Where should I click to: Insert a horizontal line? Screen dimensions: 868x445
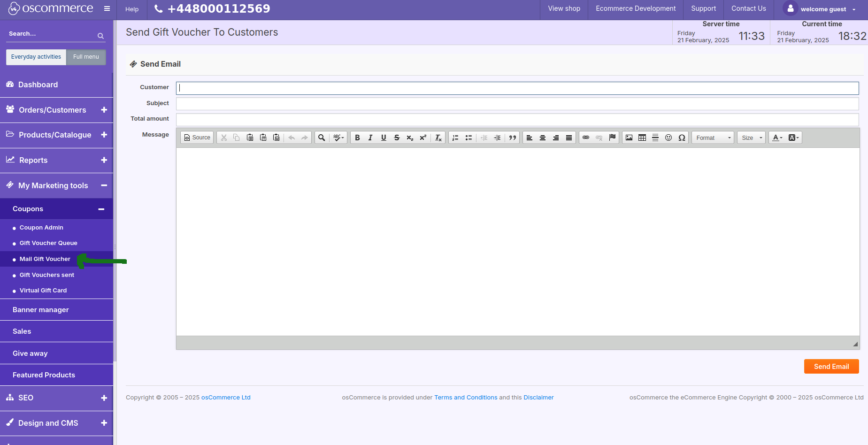click(655, 138)
